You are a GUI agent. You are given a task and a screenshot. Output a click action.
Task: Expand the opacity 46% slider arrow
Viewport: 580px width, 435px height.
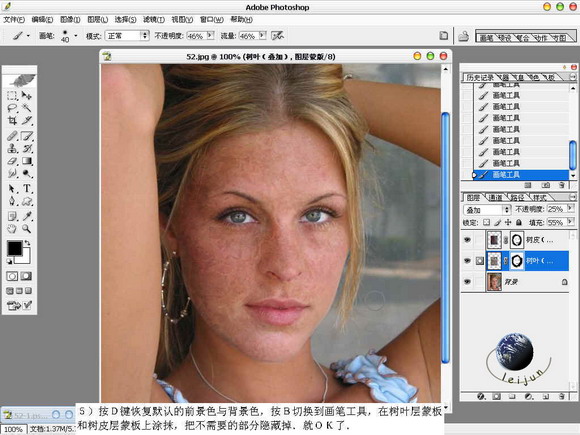pos(210,35)
